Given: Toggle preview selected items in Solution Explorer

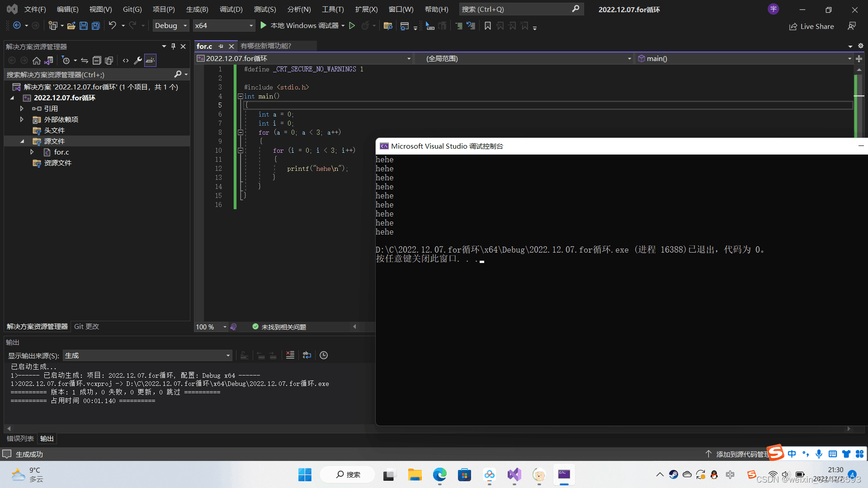Looking at the screenshot, I should pyautogui.click(x=151, y=60).
